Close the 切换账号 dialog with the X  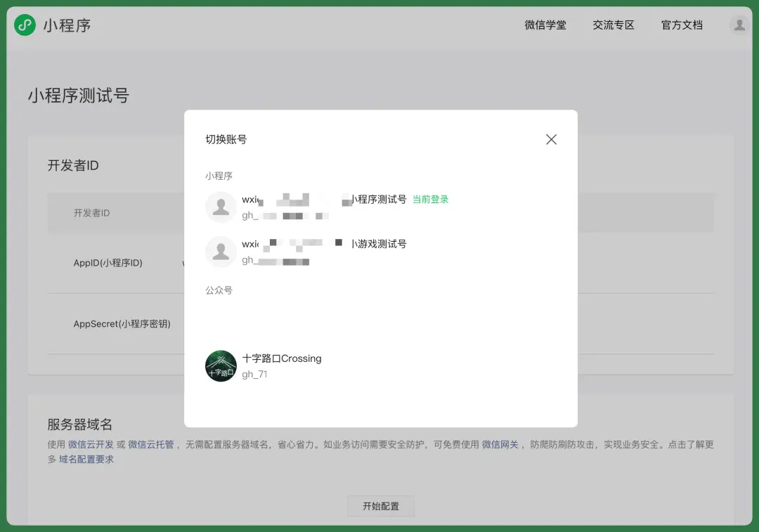pyautogui.click(x=551, y=139)
